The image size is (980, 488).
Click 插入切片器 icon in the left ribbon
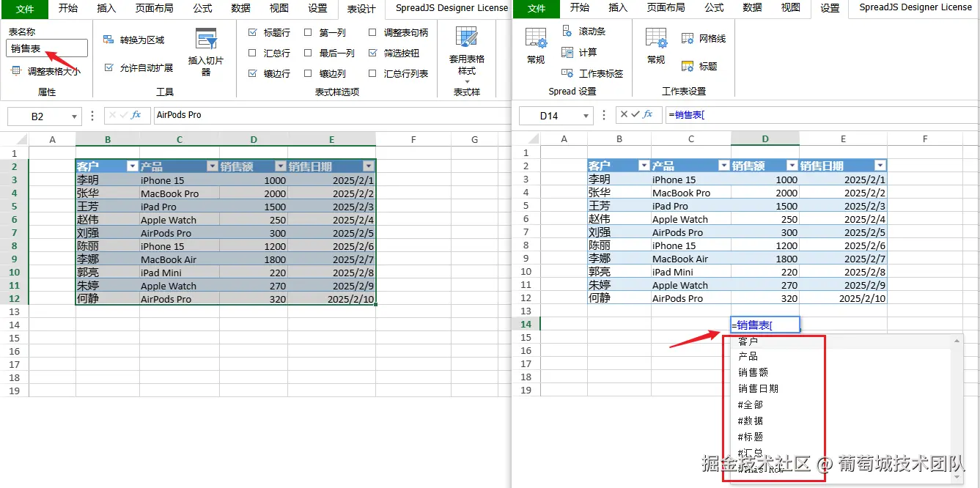point(206,40)
